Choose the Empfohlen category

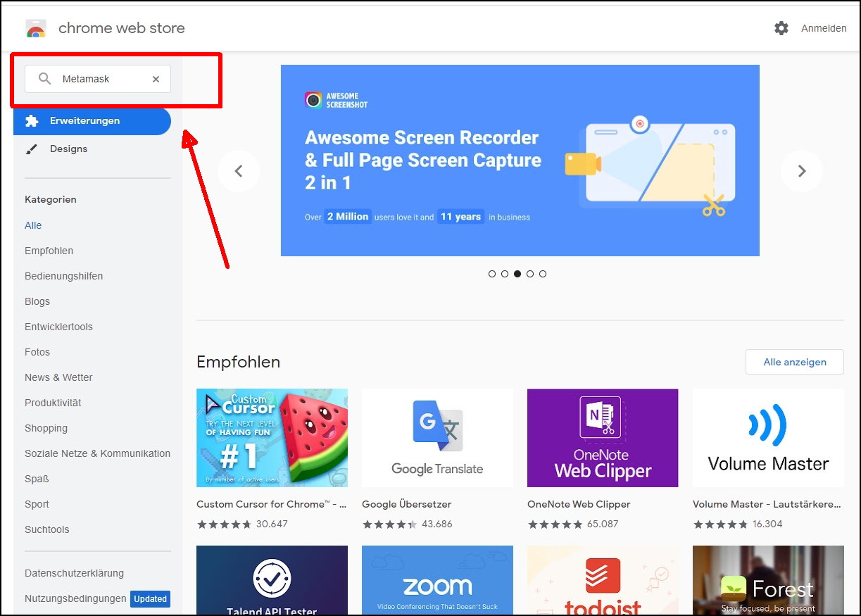tap(49, 251)
